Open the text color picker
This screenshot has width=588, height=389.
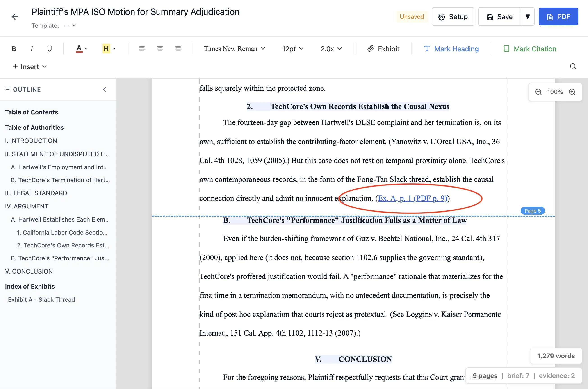(x=81, y=49)
